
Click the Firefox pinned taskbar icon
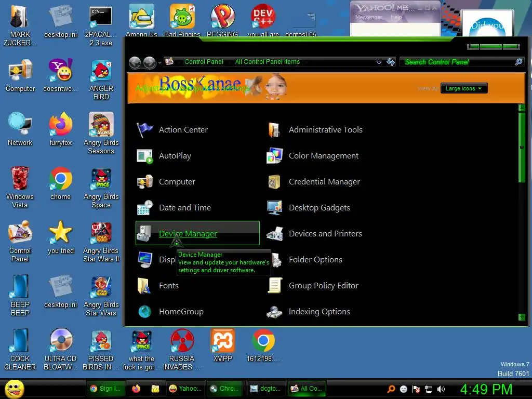(136, 389)
